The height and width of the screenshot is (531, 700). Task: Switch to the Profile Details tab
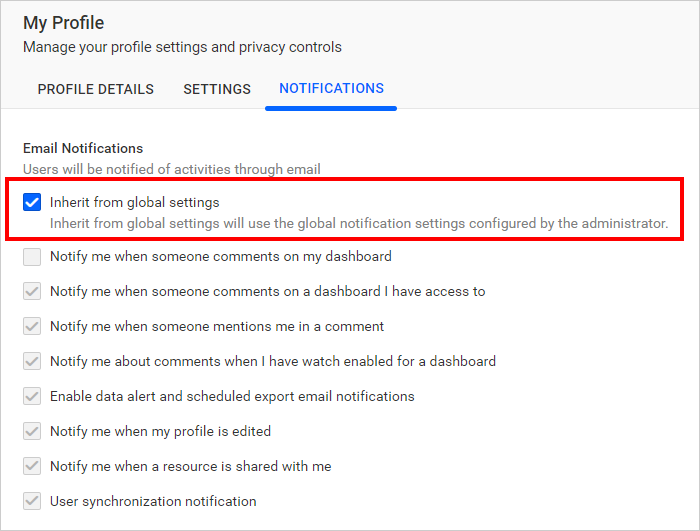point(96,89)
